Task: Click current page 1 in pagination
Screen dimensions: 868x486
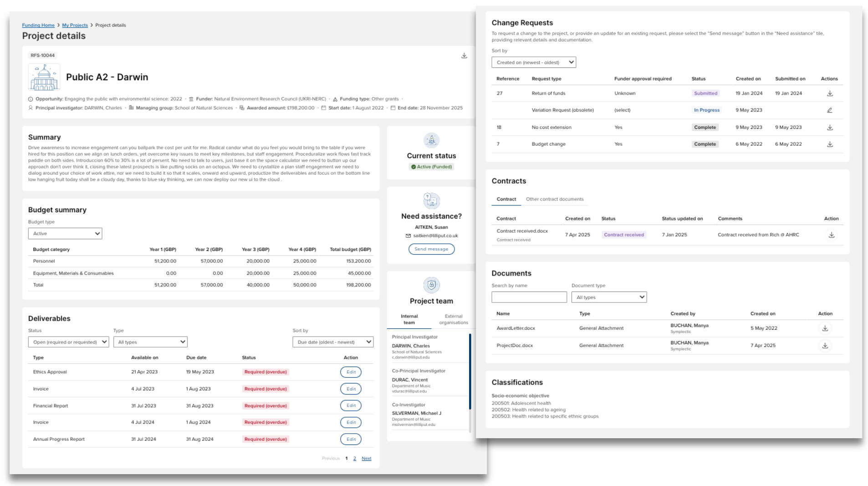Action: (x=347, y=459)
